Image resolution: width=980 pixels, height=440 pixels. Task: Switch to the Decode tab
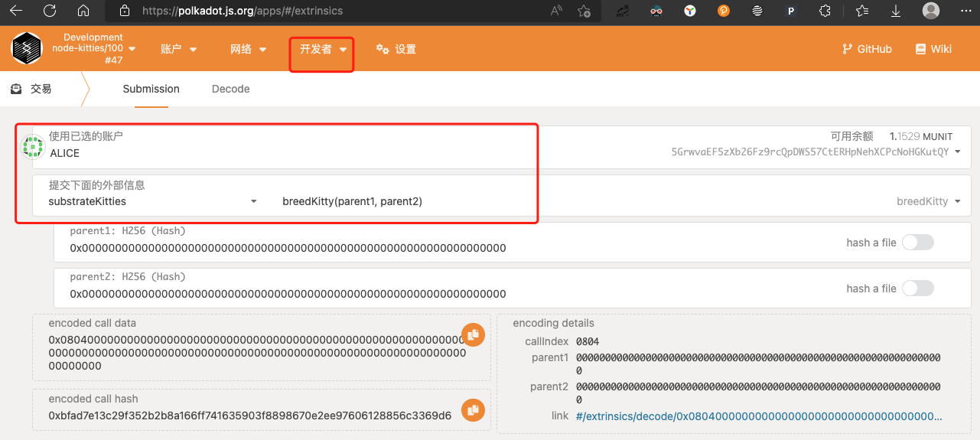click(230, 89)
